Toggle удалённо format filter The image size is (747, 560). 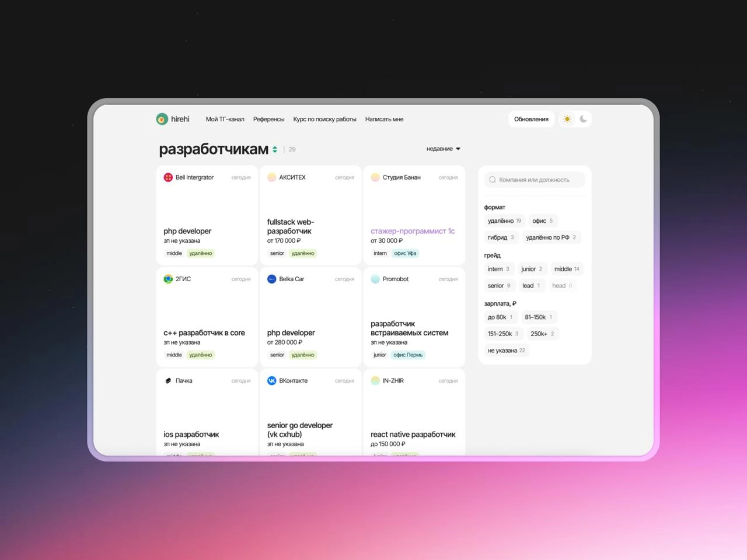(504, 220)
